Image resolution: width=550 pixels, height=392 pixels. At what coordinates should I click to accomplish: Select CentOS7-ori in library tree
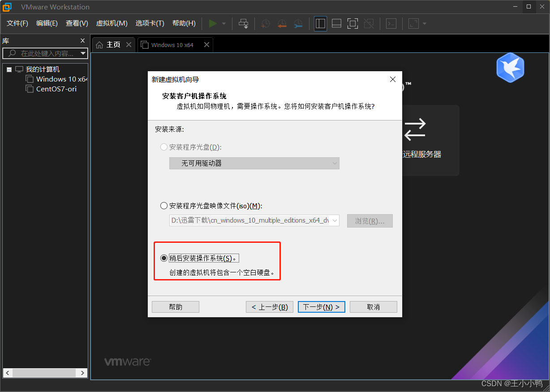coord(56,89)
